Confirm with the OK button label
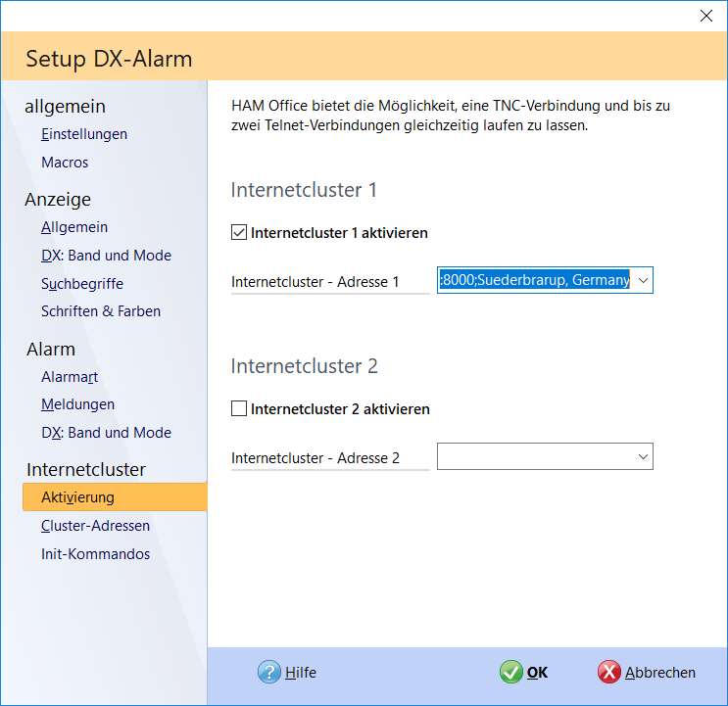The height and width of the screenshot is (706, 728). click(537, 672)
